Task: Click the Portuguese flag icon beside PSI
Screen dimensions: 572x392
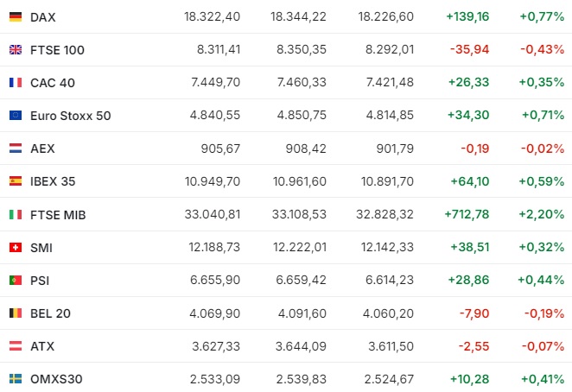Action: (x=16, y=280)
